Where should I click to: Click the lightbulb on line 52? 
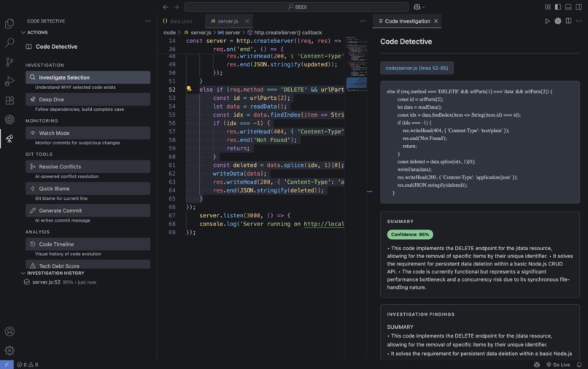[190, 89]
